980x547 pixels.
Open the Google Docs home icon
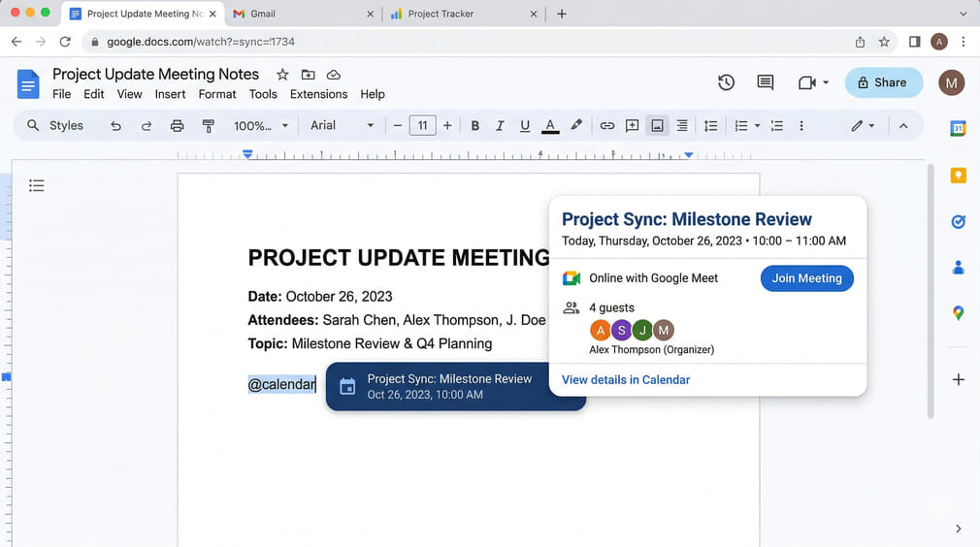tap(28, 83)
